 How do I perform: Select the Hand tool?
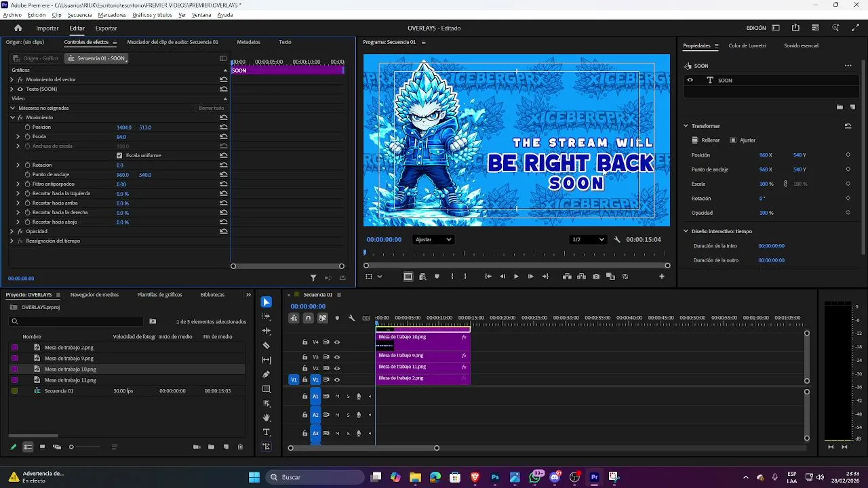[267, 418]
